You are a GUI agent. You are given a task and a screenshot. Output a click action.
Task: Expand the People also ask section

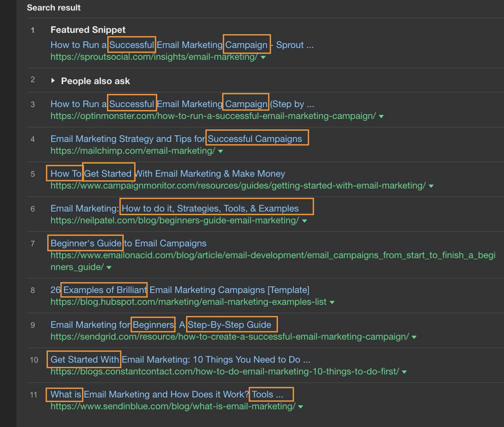click(x=53, y=81)
